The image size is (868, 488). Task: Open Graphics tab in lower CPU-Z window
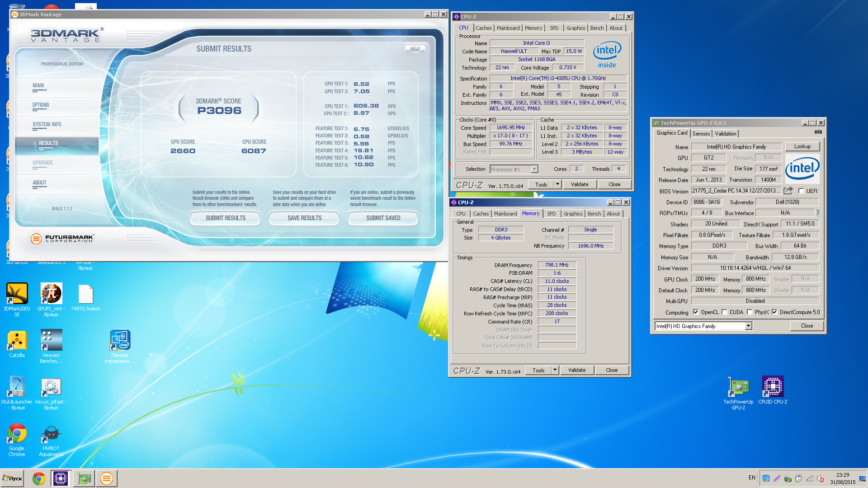click(573, 214)
